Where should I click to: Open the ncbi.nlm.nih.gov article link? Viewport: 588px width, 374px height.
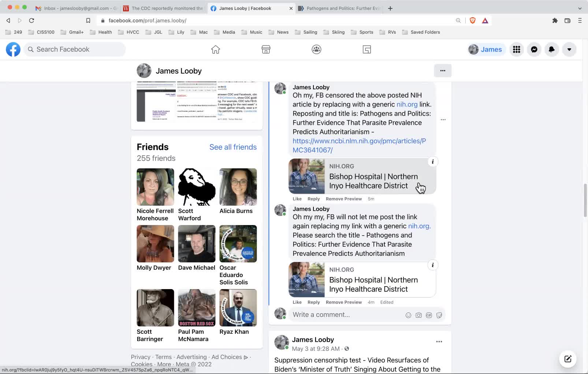(359, 145)
